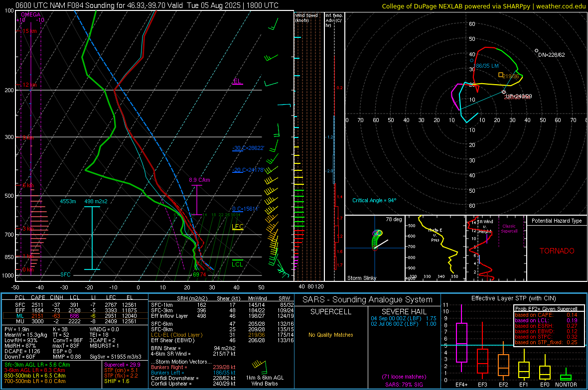Click the SFC-1km SRH row
Viewport: 588px width, 390px height.
pyautogui.click(x=222, y=305)
